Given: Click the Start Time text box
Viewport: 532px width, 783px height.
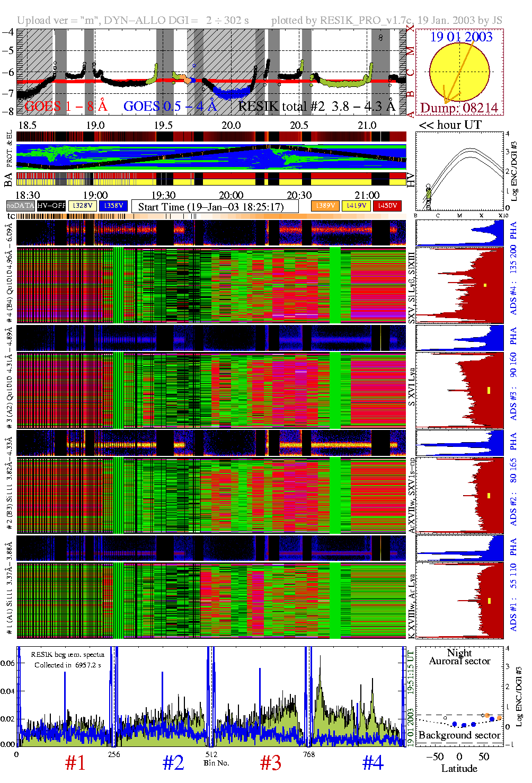Looking at the screenshot, I should [x=215, y=207].
